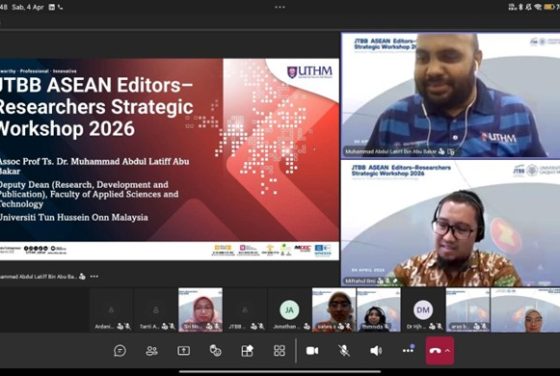This screenshot has width=560, height=376.
Task: Select the participant video tile left of DM
Action: point(379,310)
